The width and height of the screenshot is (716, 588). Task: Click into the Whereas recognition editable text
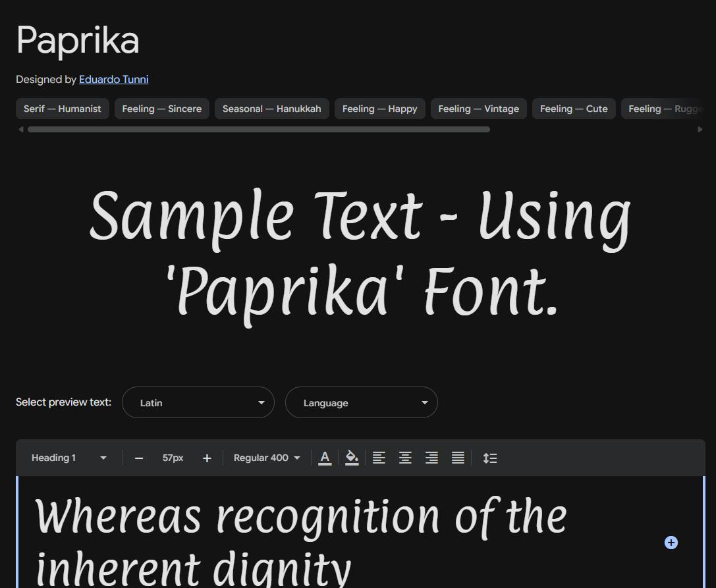[302, 541]
